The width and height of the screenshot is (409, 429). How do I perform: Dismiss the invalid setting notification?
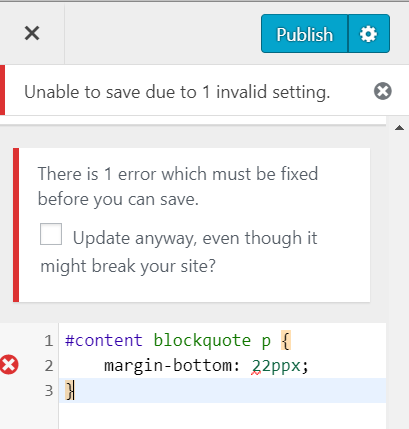[x=383, y=91]
